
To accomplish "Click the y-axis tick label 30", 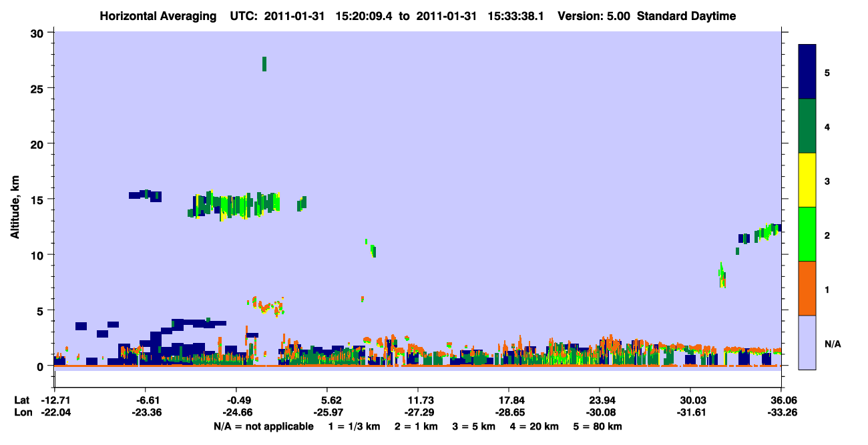I will pos(38,33).
